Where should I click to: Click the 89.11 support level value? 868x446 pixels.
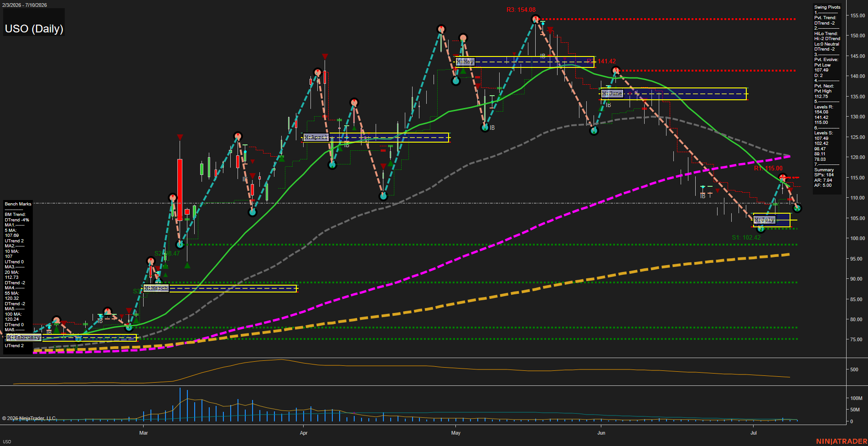click(x=820, y=154)
